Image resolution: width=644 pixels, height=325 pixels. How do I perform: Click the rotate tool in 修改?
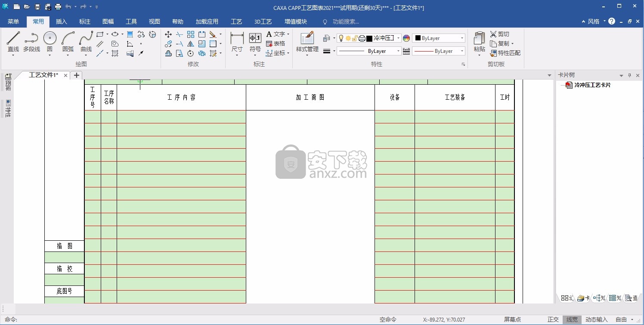tap(191, 53)
